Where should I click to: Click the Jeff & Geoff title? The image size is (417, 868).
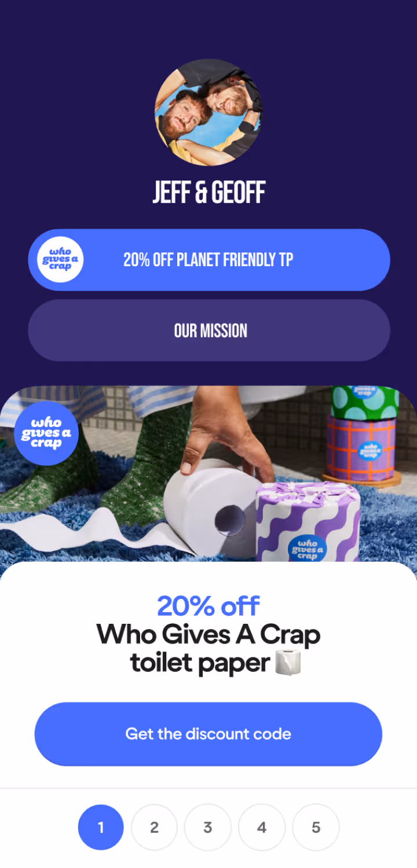[x=209, y=193]
